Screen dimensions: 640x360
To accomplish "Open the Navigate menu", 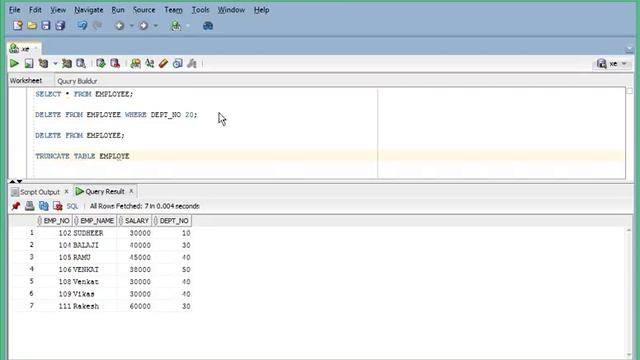I will pos(89,10).
